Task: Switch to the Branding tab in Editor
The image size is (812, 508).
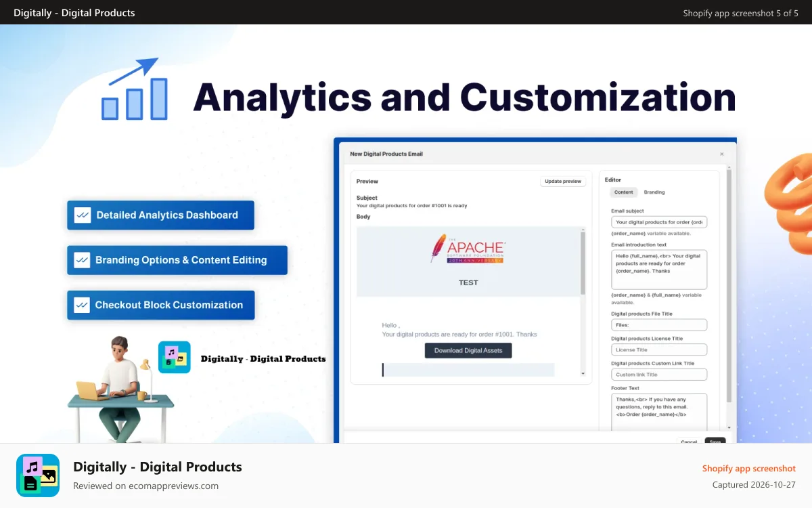Action: [x=654, y=192]
